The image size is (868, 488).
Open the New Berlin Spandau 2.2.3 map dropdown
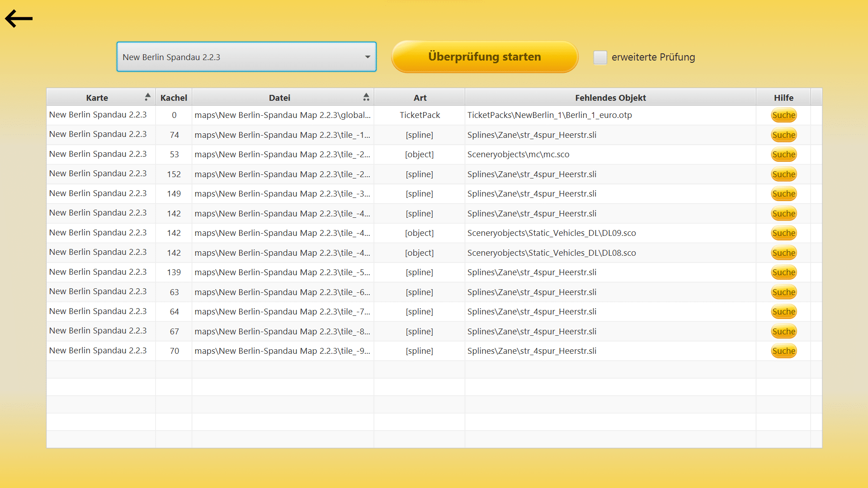246,57
